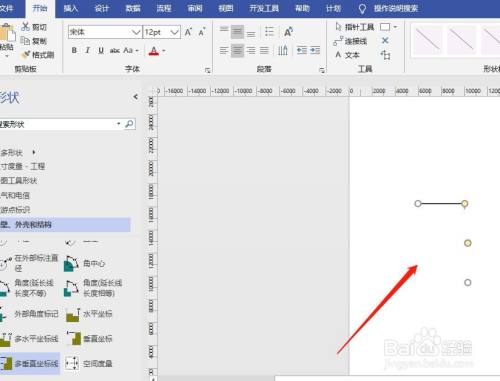Switch to the 帮助 (Help) tab
Screen dimensions: 500x381
302,8
